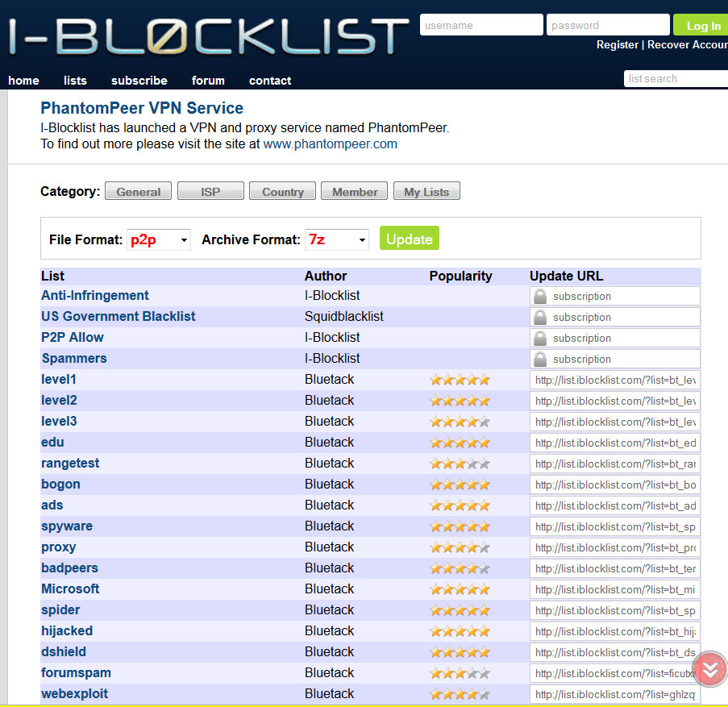Image resolution: width=728 pixels, height=707 pixels.
Task: Select the Microsoft update URL field
Action: coord(614,589)
